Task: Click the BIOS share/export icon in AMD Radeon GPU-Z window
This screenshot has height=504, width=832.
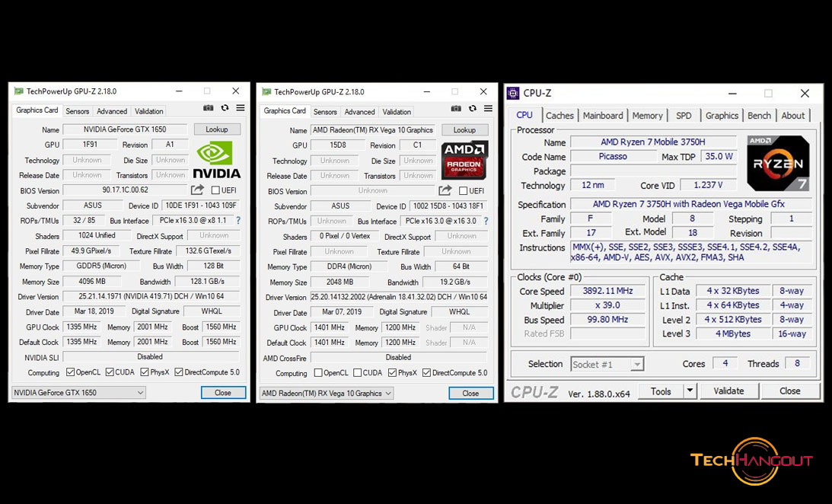Action: point(445,190)
